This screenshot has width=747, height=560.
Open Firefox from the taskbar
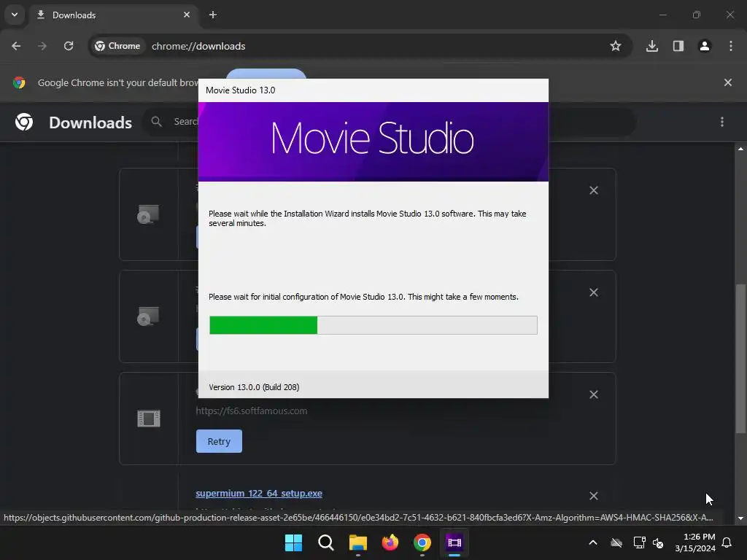(390, 542)
